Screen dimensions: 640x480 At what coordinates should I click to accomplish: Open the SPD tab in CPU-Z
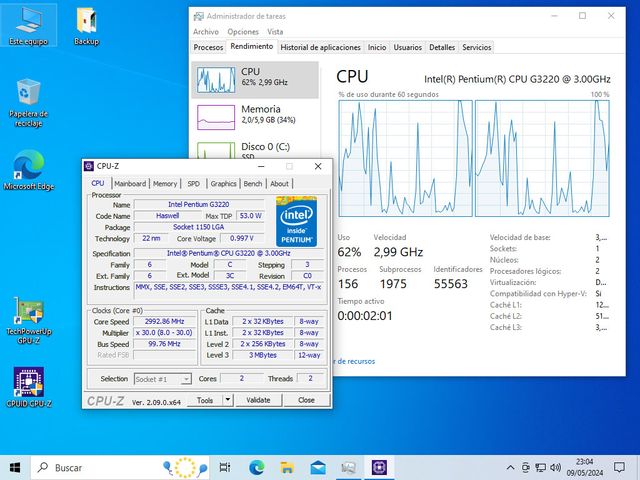tap(193, 184)
